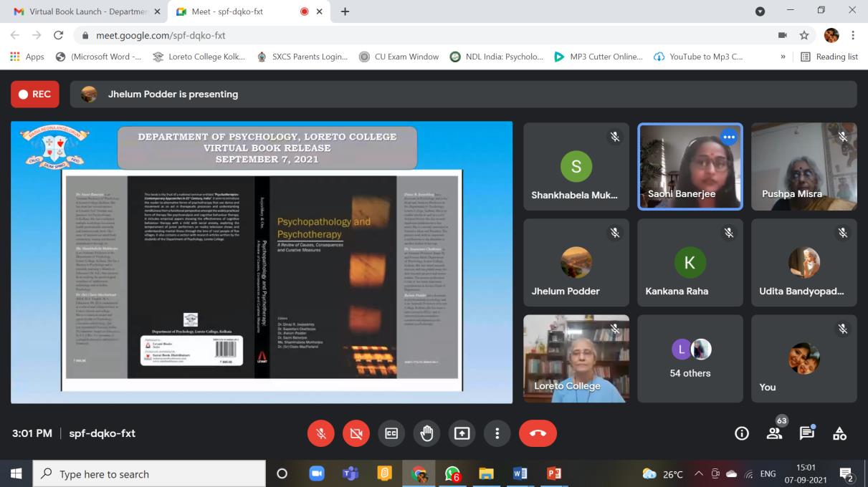Screen dimensions: 868x487
Task: Bookmark this page with star icon
Action: point(804,35)
